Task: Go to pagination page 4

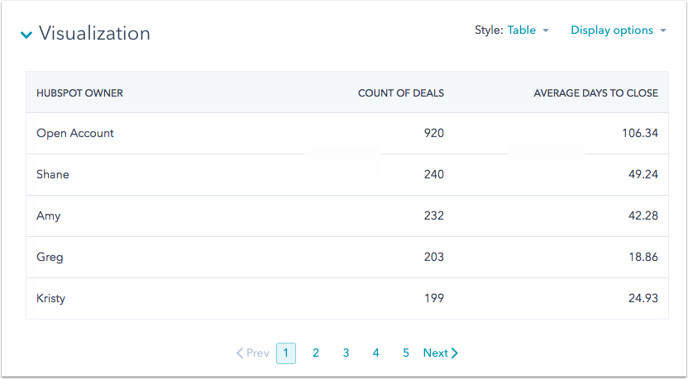Action: click(376, 353)
